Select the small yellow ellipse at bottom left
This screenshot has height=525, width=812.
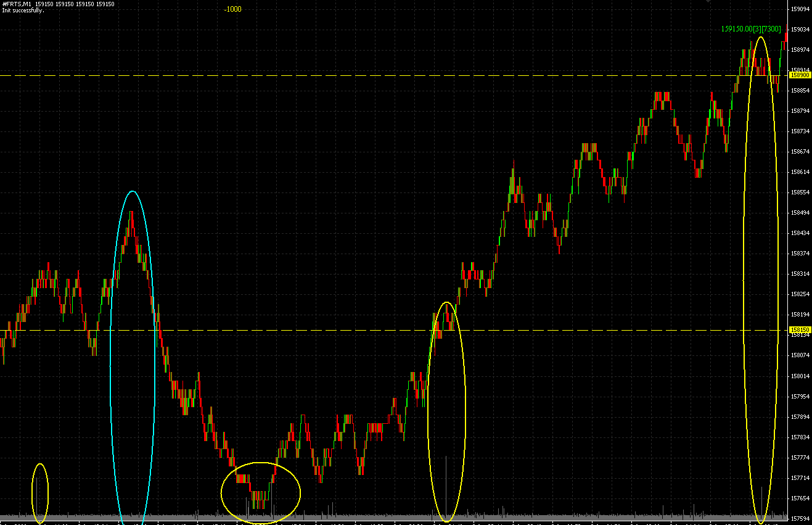click(32, 494)
